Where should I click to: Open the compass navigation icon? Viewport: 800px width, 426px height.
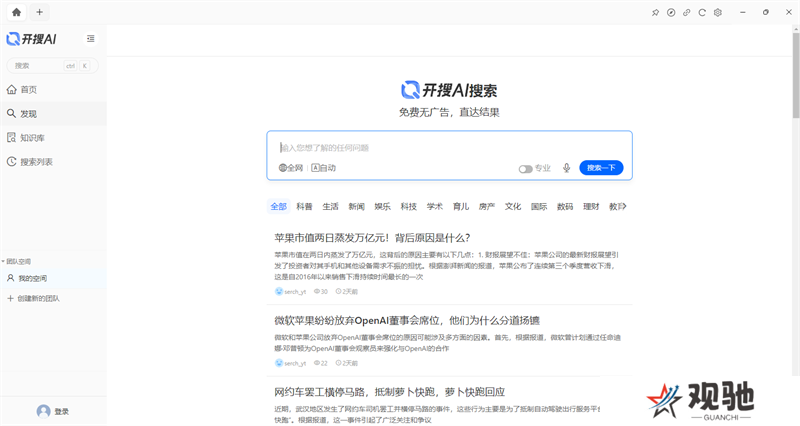(671, 13)
